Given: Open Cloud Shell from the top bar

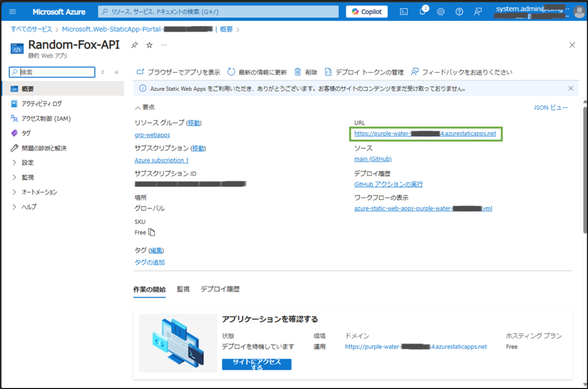Looking at the screenshot, I should (404, 12).
